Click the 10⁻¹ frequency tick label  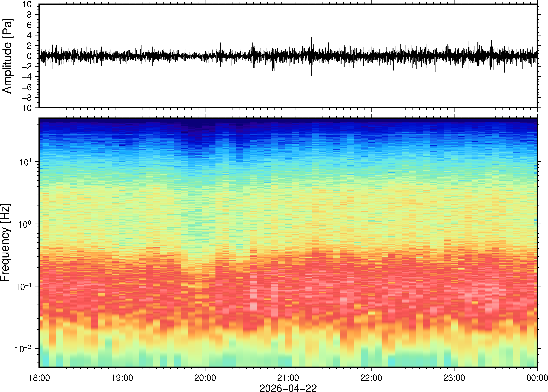tap(24, 286)
